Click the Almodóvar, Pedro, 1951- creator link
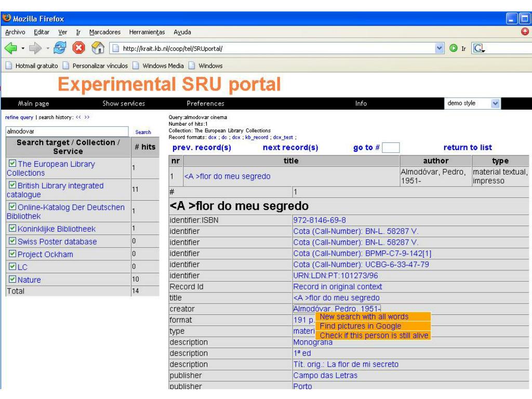The width and height of the screenshot is (532, 399). [337, 309]
